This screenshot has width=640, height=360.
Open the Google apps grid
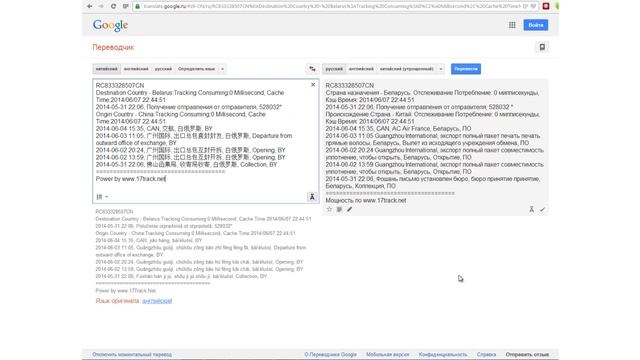coord(512,25)
